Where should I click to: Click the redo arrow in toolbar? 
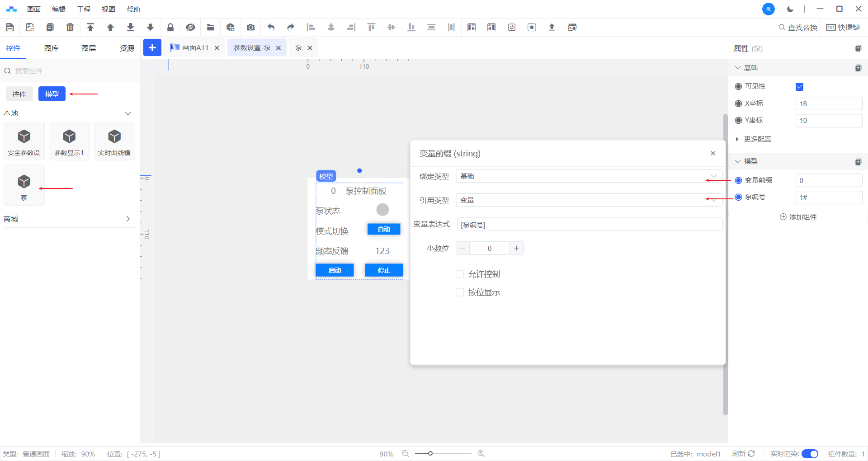tap(291, 28)
